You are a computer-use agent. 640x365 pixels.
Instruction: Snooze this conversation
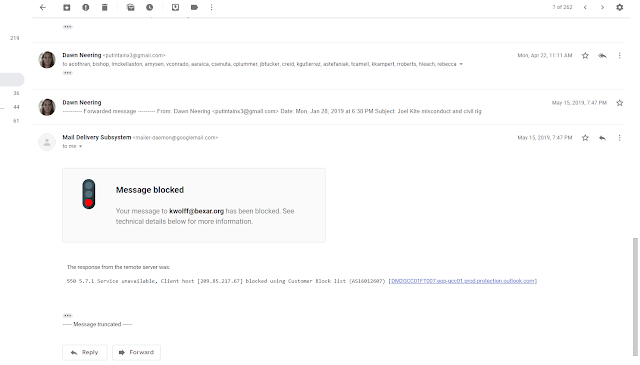[x=150, y=7]
